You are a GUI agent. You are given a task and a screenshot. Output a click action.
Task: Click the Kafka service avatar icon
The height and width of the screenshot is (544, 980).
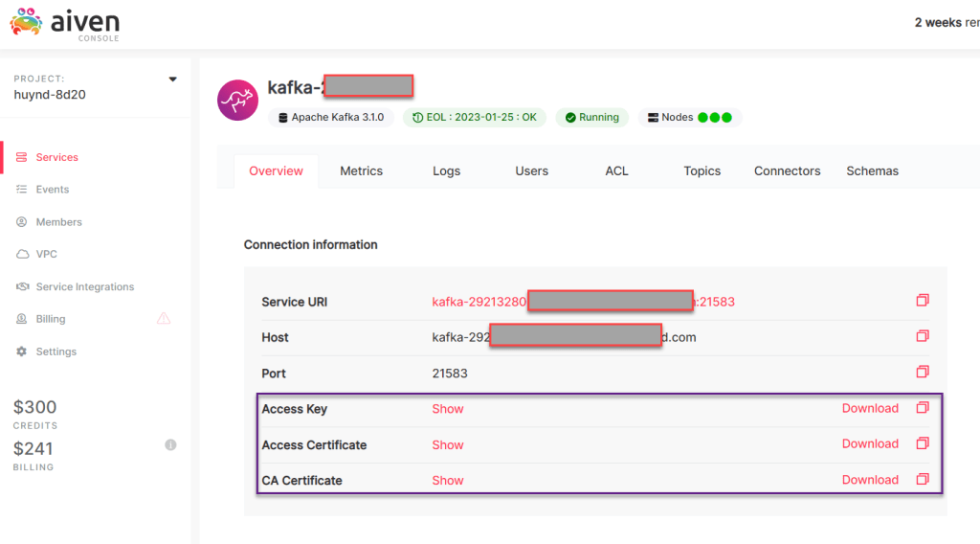[x=236, y=100]
